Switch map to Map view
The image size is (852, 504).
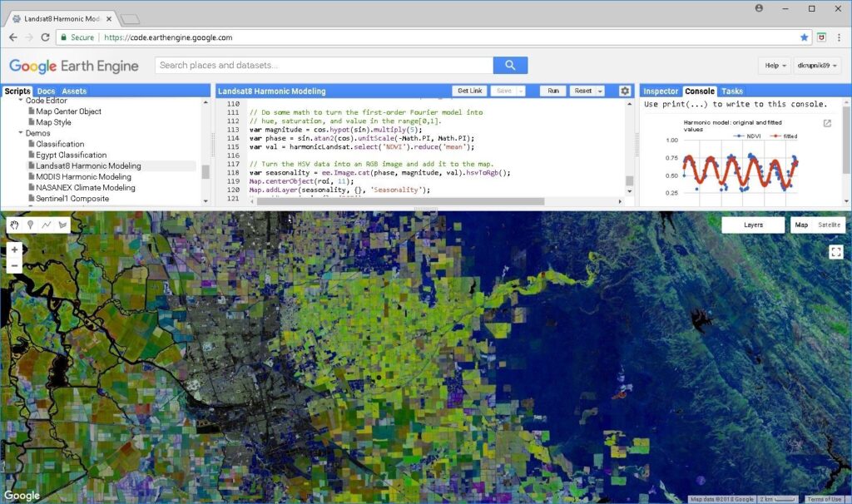pyautogui.click(x=801, y=225)
